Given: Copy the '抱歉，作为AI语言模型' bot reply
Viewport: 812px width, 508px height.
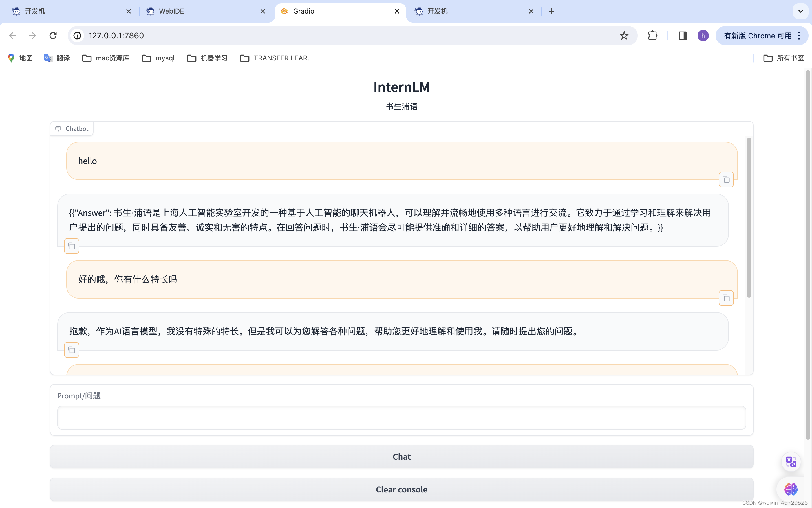Looking at the screenshot, I should pyautogui.click(x=71, y=350).
